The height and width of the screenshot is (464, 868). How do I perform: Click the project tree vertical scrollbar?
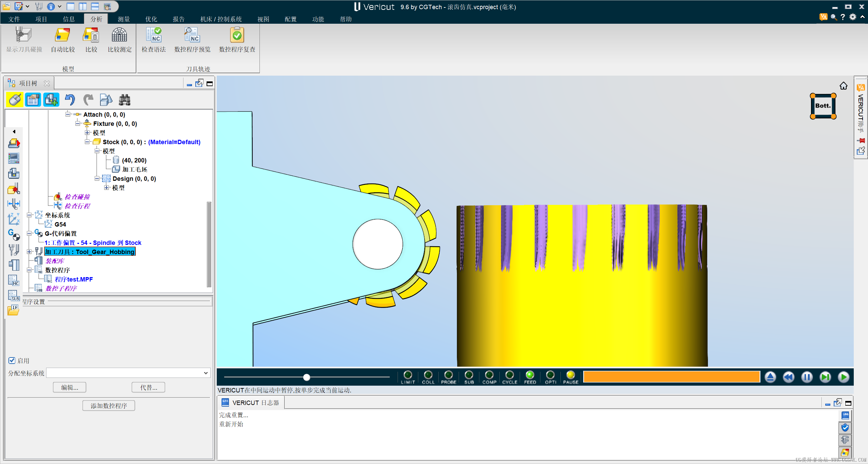click(x=209, y=244)
